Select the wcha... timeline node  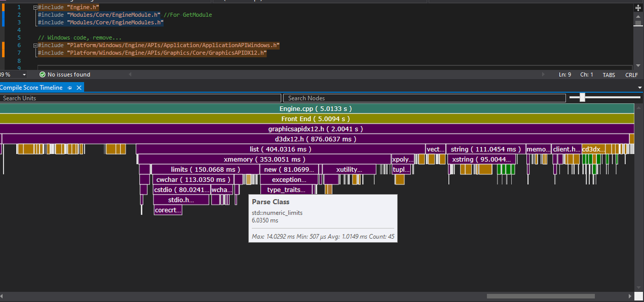click(x=222, y=190)
